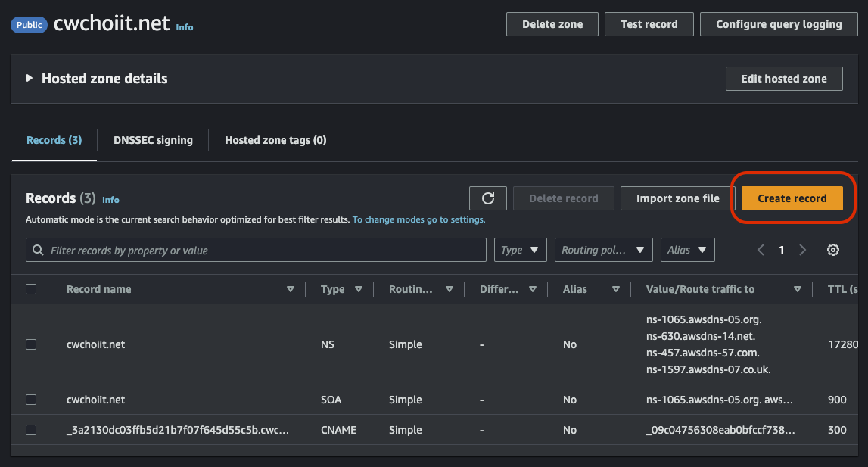
Task: Go to previous page arrow
Action: (761, 250)
